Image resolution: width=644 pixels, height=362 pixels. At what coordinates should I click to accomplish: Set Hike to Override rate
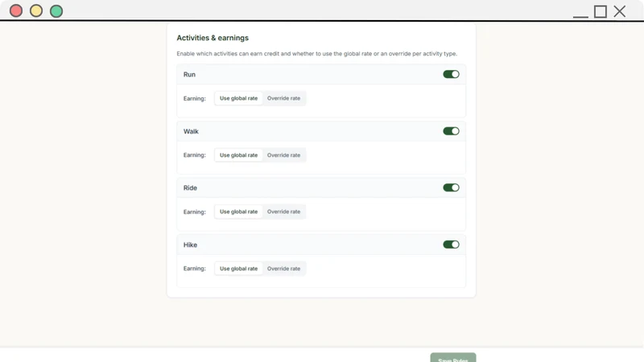click(284, 269)
